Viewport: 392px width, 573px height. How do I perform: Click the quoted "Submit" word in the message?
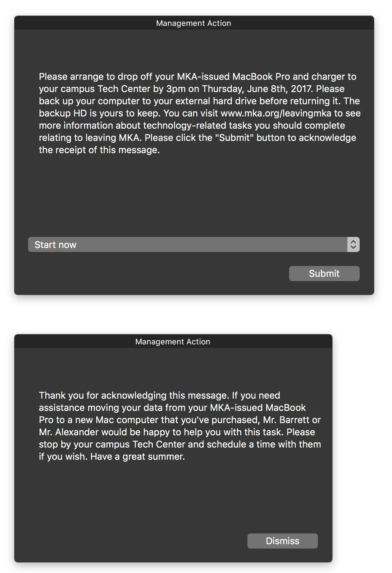(235, 138)
